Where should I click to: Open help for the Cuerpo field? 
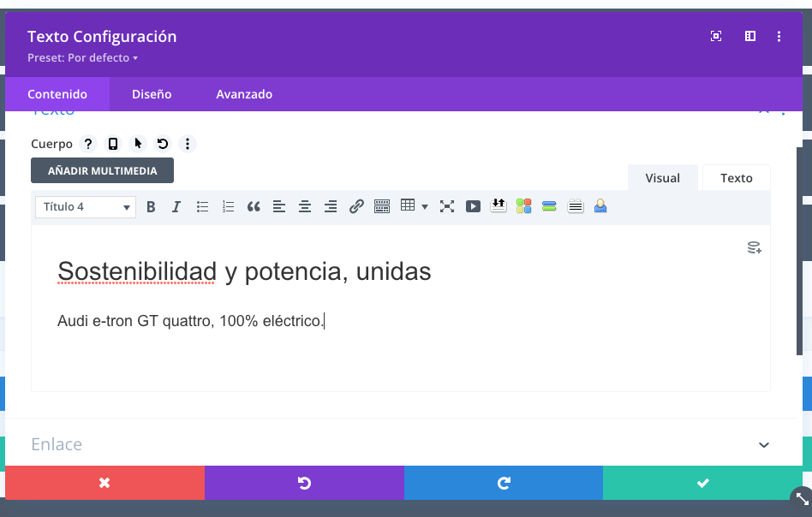coord(88,144)
